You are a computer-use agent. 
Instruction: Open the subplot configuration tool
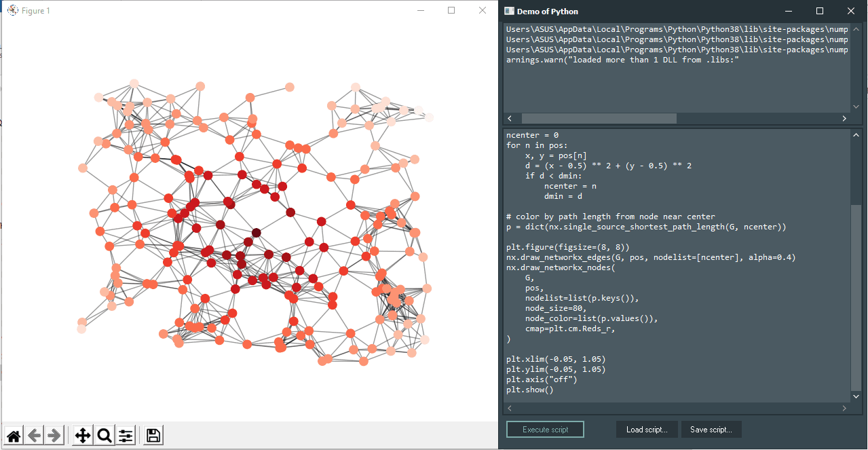coord(126,435)
